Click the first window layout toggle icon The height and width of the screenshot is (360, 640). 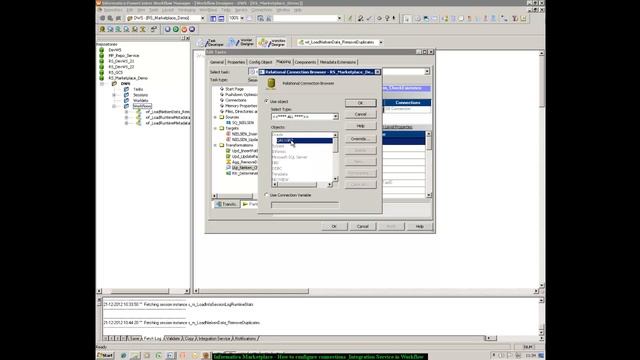point(213,18)
